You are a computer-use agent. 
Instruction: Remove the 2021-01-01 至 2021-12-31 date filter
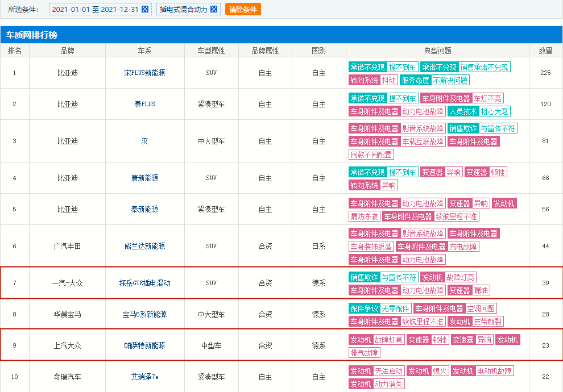[145, 9]
